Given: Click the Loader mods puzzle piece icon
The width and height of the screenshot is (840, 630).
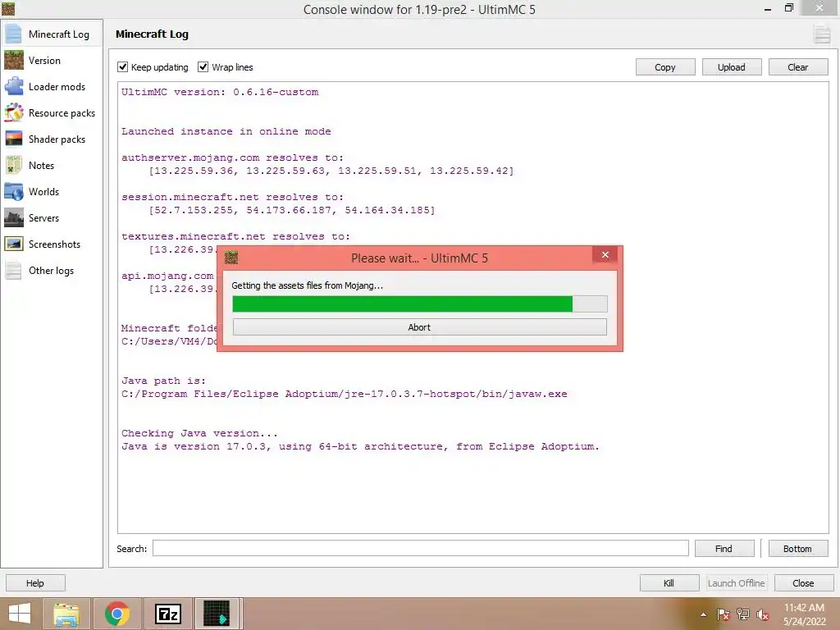Looking at the screenshot, I should [13, 86].
